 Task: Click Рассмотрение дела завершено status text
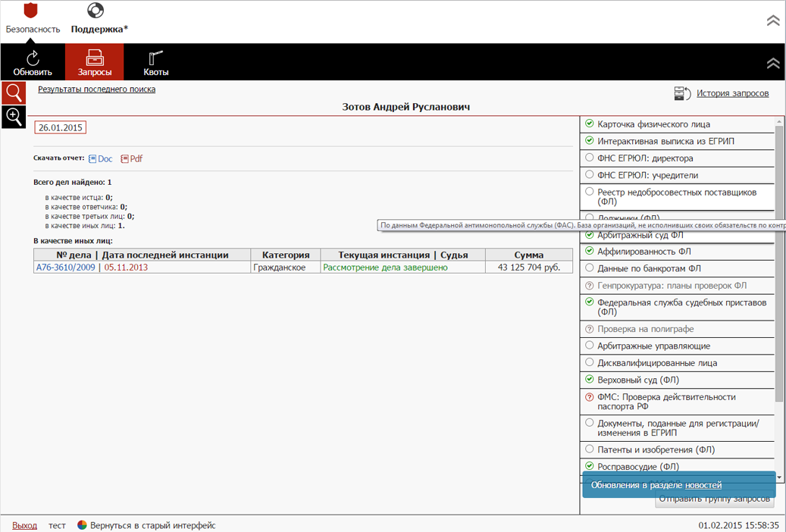pos(386,268)
